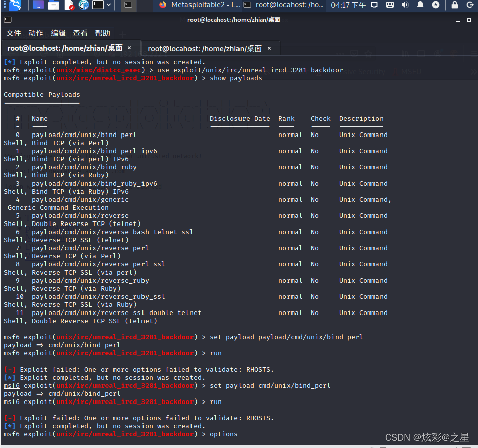
Task: Click 'set payload payload/cmd/unix/bind_perl' command
Action: [x=286, y=337]
